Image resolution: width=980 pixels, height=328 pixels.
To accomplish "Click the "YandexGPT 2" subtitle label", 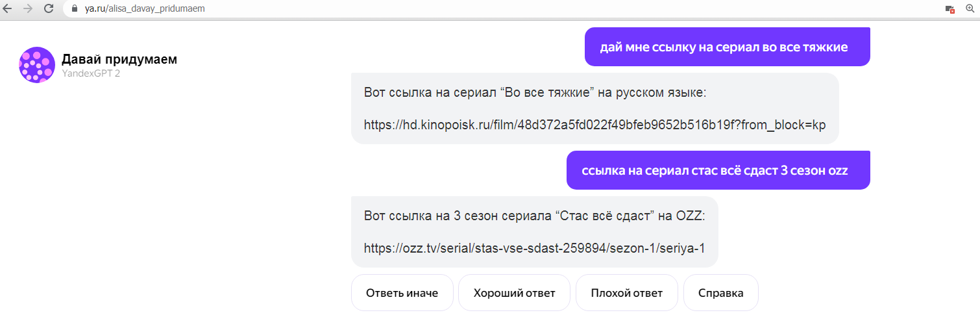I will [x=91, y=74].
